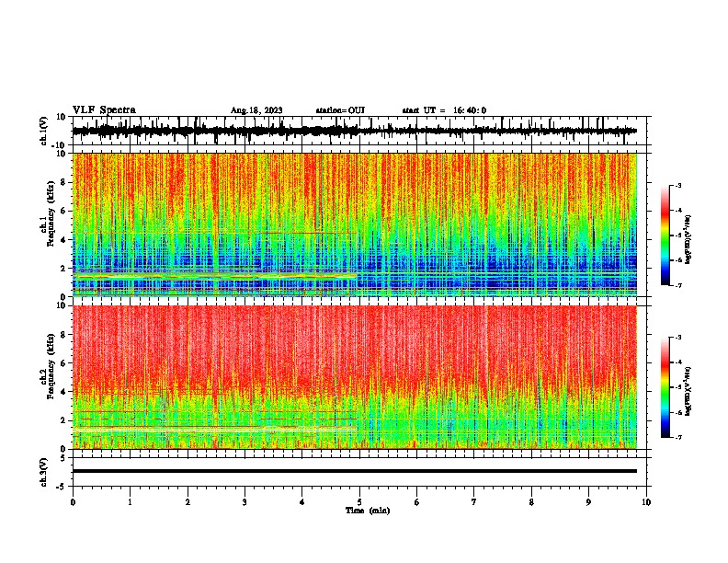Click time axis tick label "6"
The height and width of the screenshot is (563, 728).
click(x=417, y=502)
